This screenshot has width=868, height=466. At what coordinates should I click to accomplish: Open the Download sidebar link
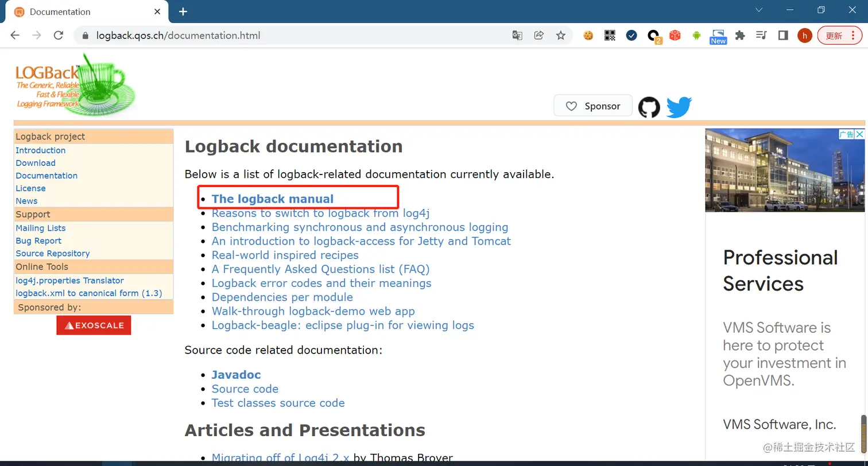click(x=36, y=163)
